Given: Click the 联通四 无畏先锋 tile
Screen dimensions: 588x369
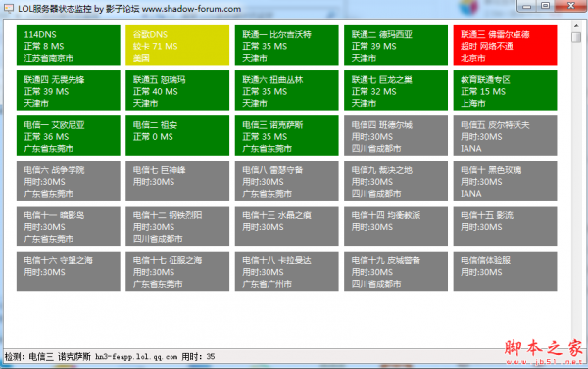Looking at the screenshot, I should tap(69, 90).
